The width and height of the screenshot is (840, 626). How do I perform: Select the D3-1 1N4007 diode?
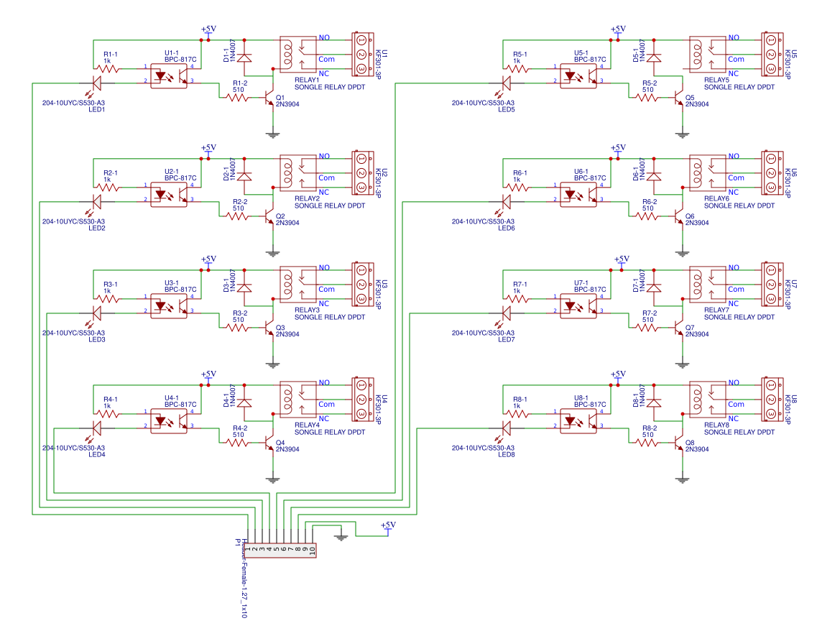[x=244, y=287]
